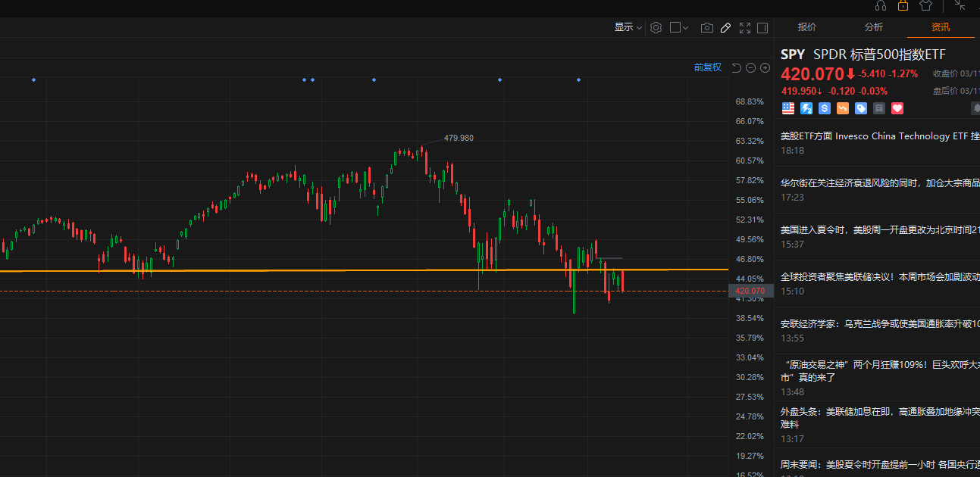
Task: Click the orange horizontal support line
Action: [364, 270]
